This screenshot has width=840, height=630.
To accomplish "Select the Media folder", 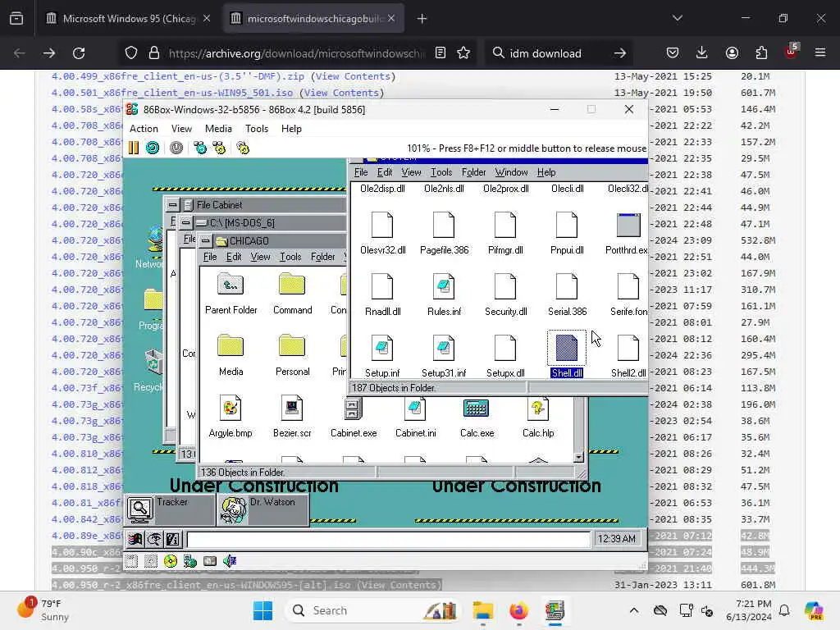I will click(x=231, y=345).
